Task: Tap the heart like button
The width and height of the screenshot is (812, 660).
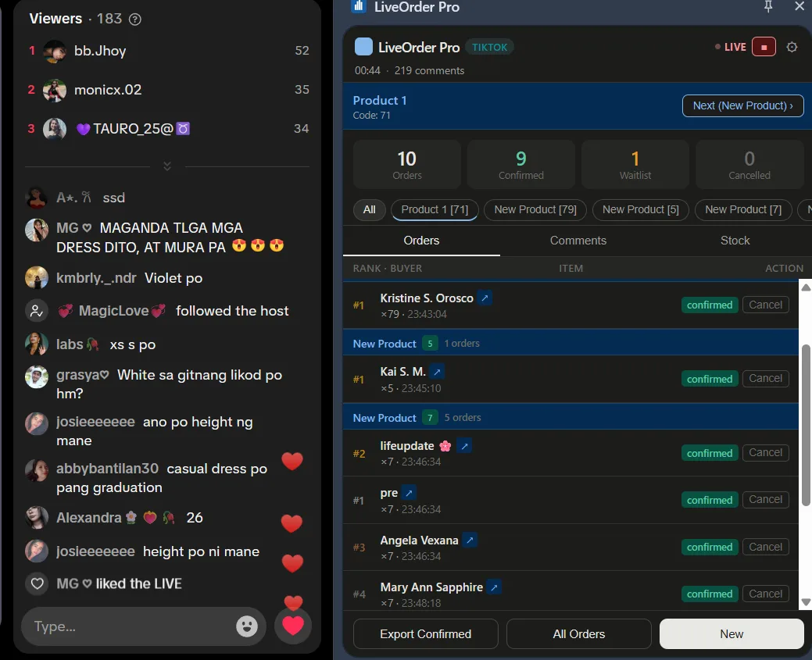Action: tap(292, 626)
